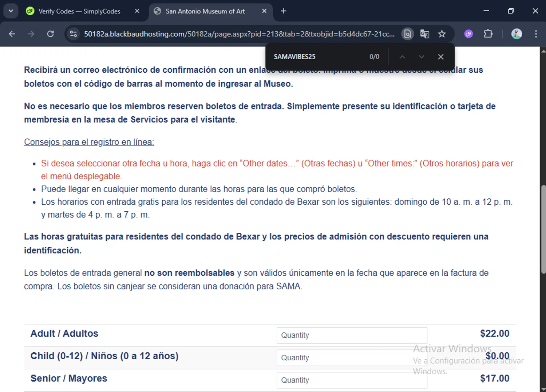Open the Chrome profile avatar
Screen dimensions: 546x392
point(517,34)
